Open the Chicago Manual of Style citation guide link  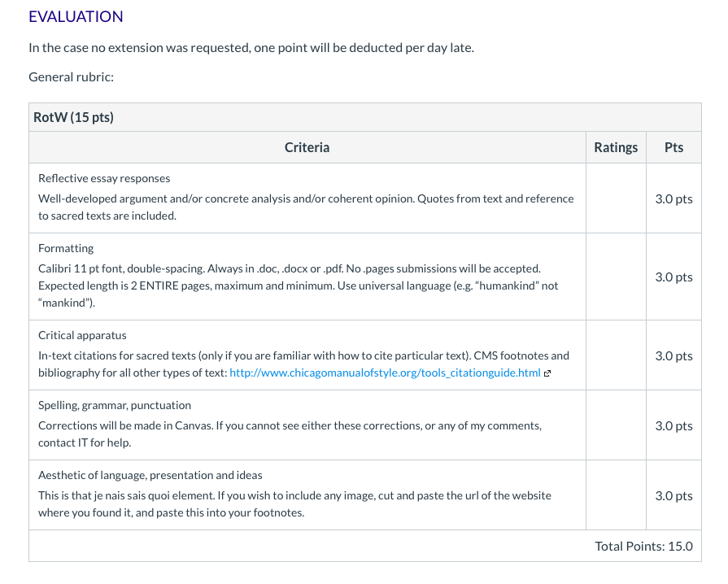point(385,373)
